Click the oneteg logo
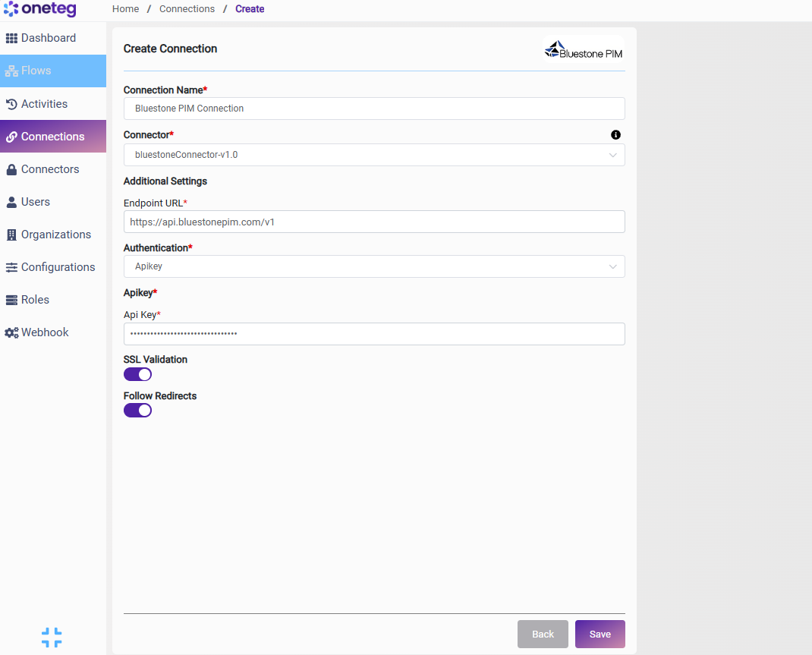This screenshot has height=655, width=812. [x=40, y=9]
